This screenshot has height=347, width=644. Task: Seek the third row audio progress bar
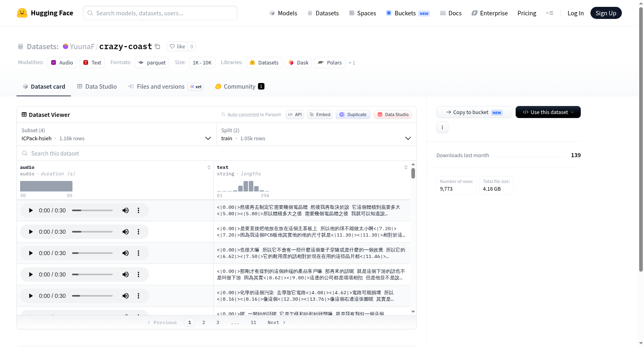tap(92, 253)
